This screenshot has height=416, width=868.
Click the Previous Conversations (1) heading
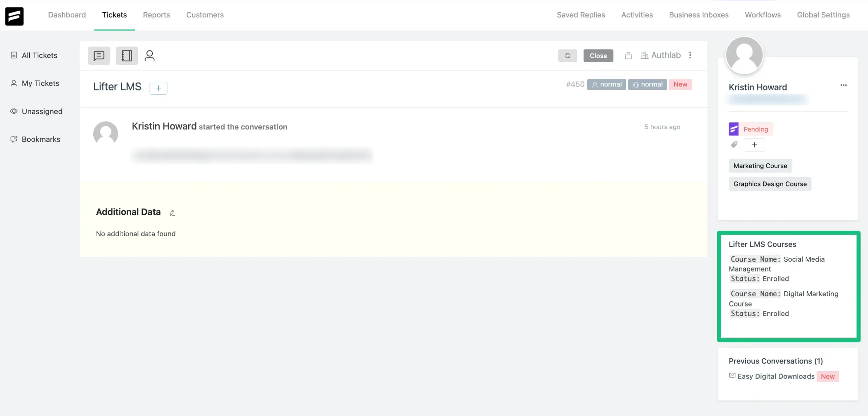(x=776, y=361)
